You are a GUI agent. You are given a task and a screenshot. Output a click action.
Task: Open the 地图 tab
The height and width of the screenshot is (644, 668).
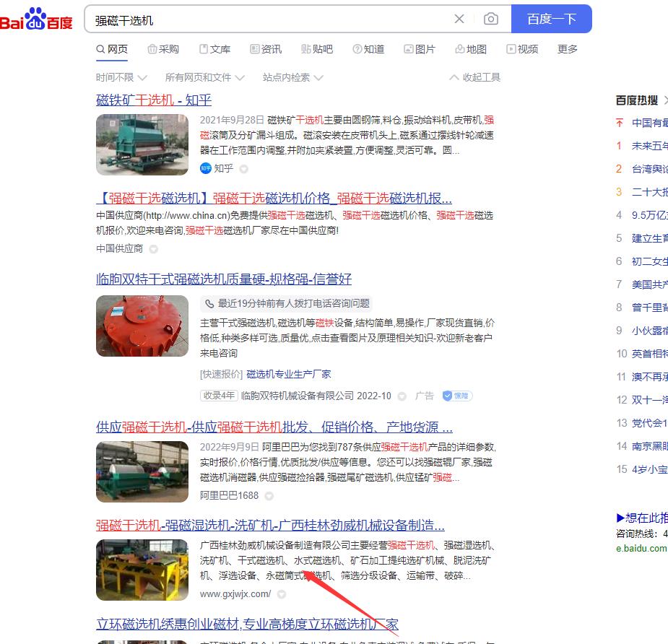tap(471, 49)
